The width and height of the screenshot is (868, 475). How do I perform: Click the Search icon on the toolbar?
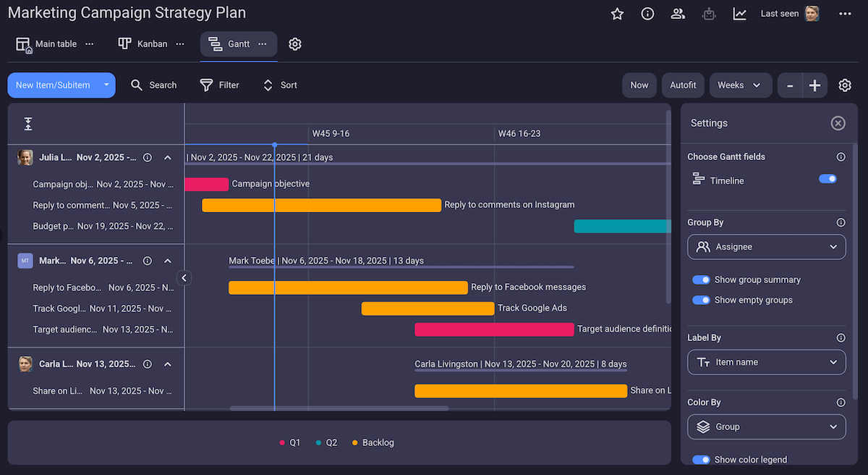pyautogui.click(x=137, y=85)
